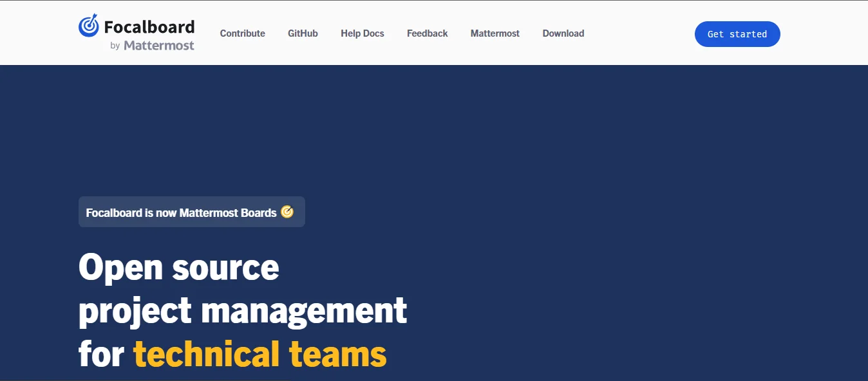Image resolution: width=868 pixels, height=381 pixels.
Task: Click the target emoji in the announcement banner
Action: [x=287, y=212]
